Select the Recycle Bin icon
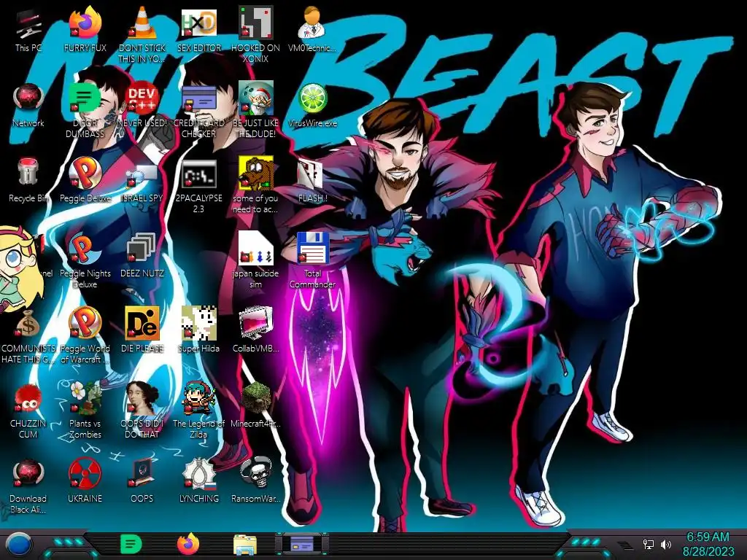747x560 pixels. tap(28, 172)
